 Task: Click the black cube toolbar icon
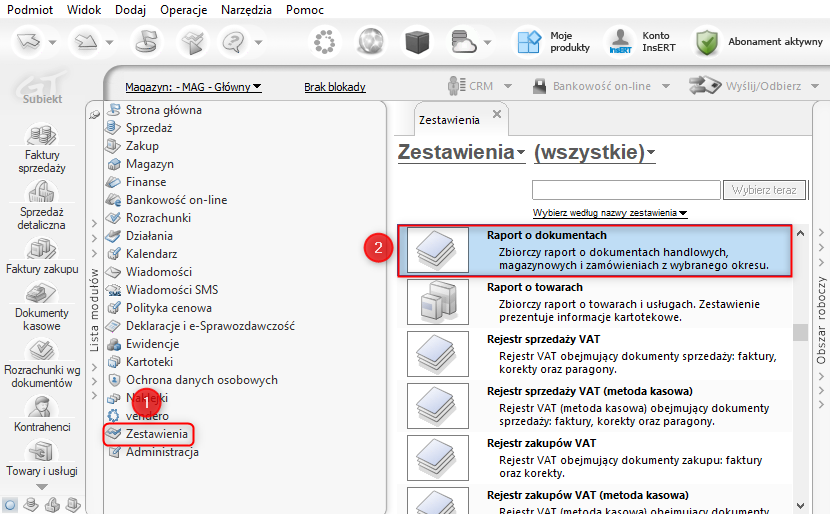click(417, 42)
